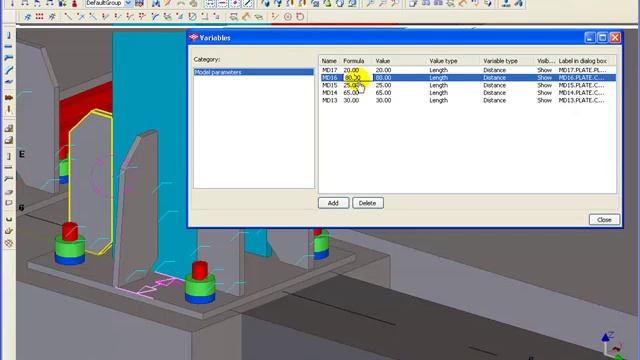Close the Variables dialog with Close button
Viewport: 640px width, 360px height.
(x=604, y=220)
